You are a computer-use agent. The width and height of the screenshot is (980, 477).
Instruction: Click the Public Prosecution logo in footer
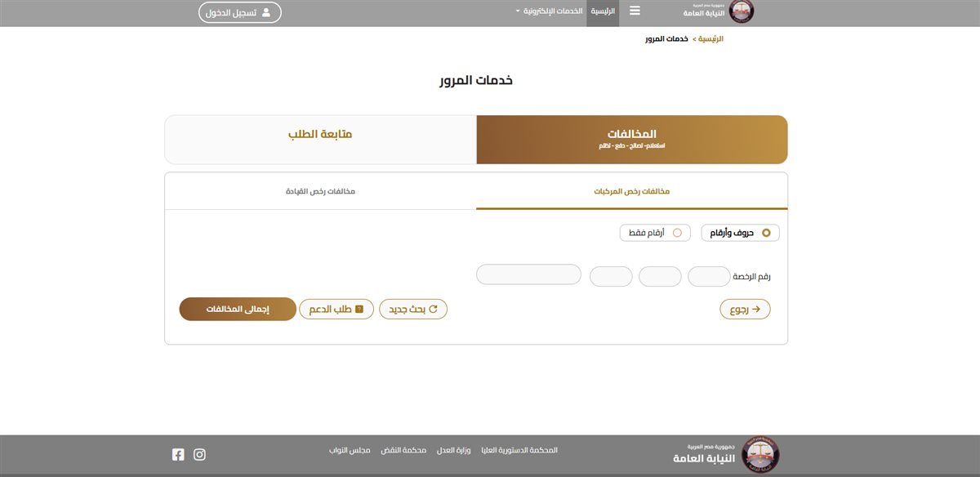point(764,453)
